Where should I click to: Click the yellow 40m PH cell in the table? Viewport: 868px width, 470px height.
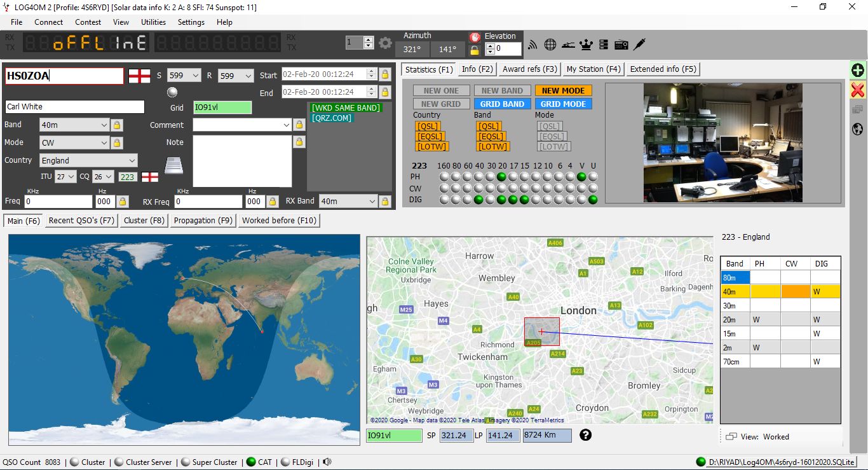click(765, 292)
